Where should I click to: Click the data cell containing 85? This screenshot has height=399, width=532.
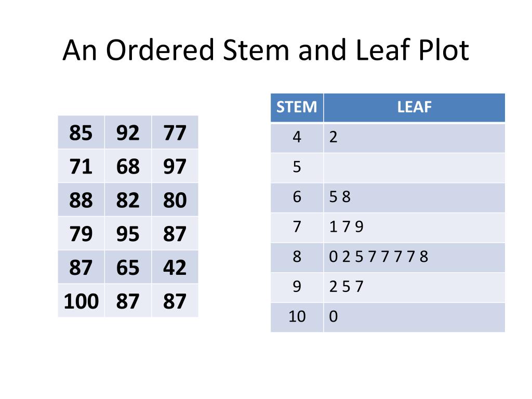pyautogui.click(x=81, y=133)
